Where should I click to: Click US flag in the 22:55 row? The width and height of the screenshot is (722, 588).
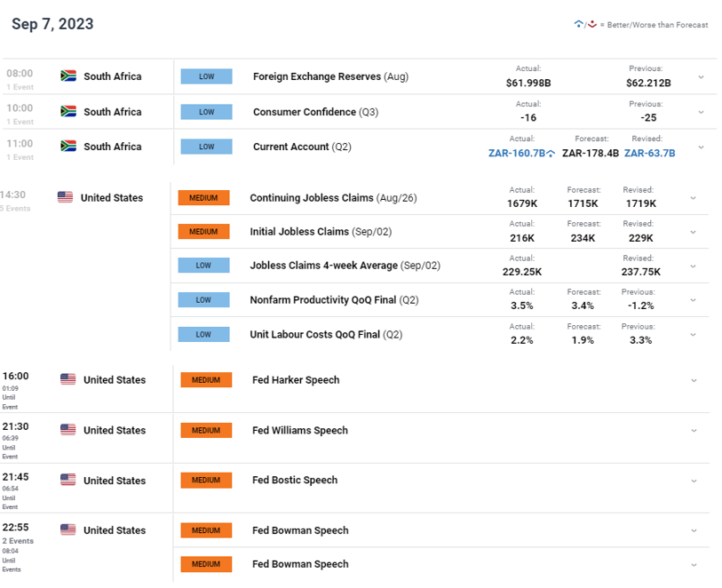(68, 530)
